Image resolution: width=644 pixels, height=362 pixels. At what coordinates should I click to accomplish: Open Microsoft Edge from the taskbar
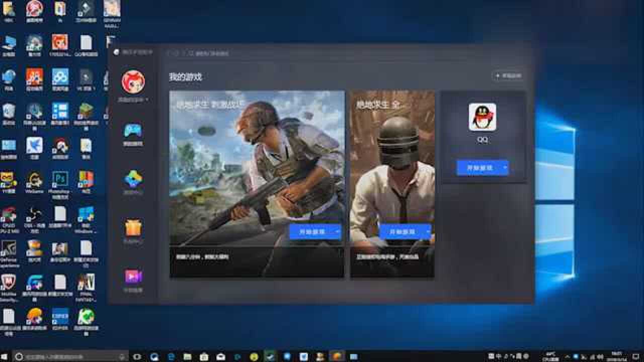[171, 356]
